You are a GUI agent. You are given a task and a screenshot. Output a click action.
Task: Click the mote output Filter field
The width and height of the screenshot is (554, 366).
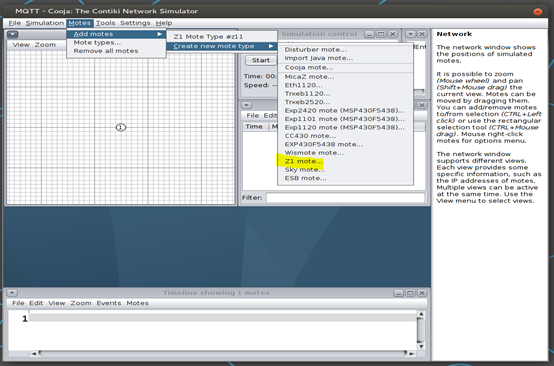click(x=345, y=197)
